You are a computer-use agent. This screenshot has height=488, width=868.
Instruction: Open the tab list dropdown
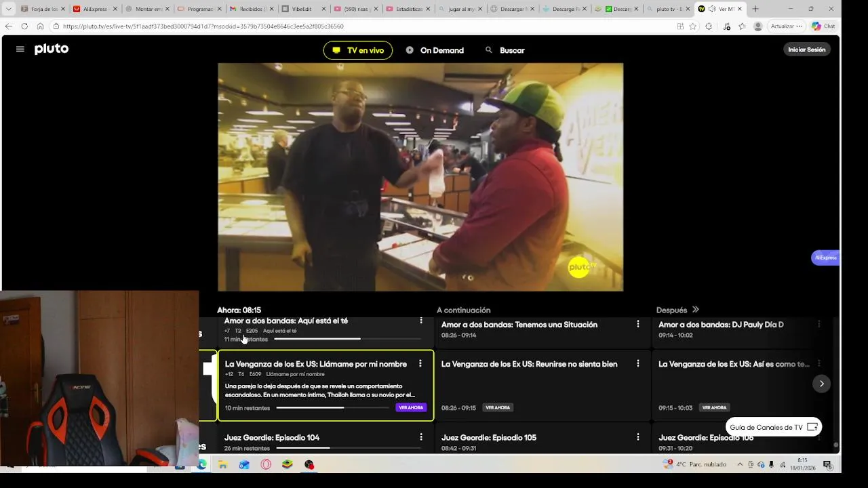pyautogui.click(x=8, y=9)
